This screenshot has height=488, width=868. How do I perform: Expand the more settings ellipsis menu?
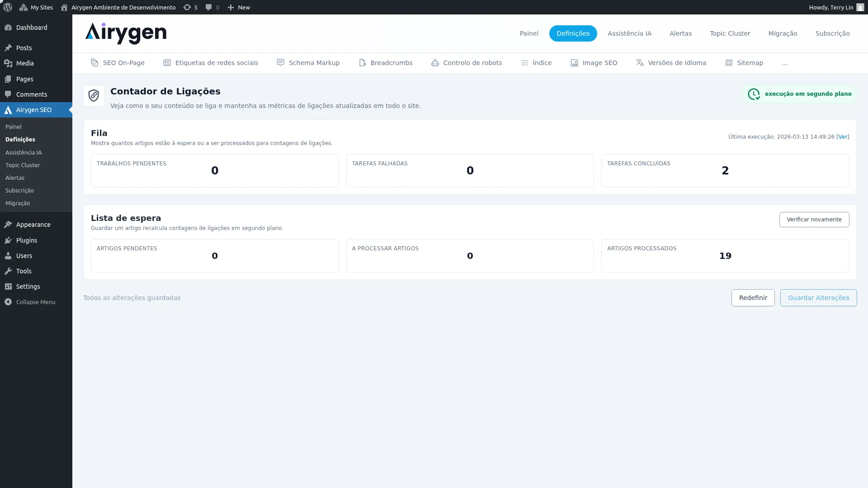(x=784, y=63)
